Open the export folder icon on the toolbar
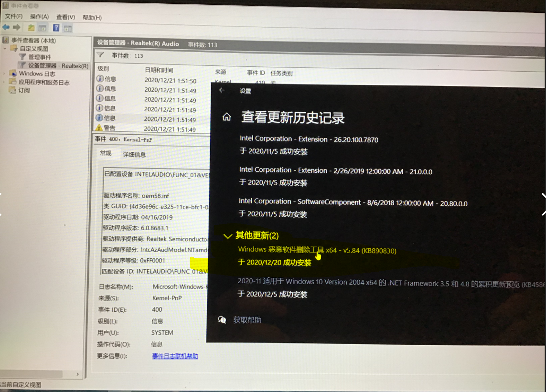This screenshot has height=392, width=546. click(x=31, y=27)
